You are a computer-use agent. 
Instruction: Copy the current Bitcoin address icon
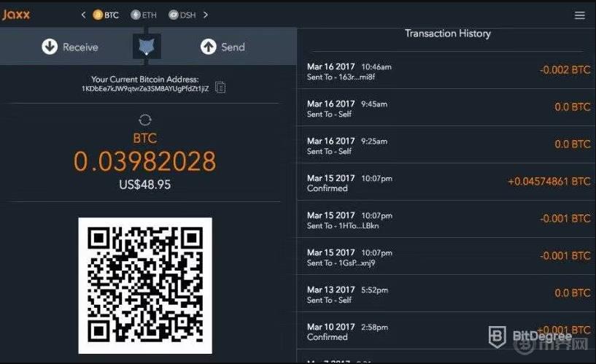point(220,87)
